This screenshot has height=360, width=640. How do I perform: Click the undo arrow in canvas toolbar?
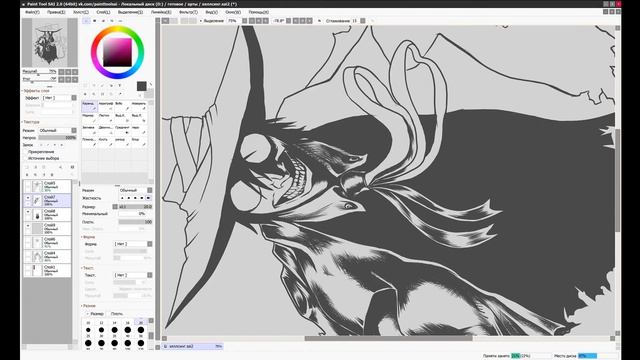(165, 20)
